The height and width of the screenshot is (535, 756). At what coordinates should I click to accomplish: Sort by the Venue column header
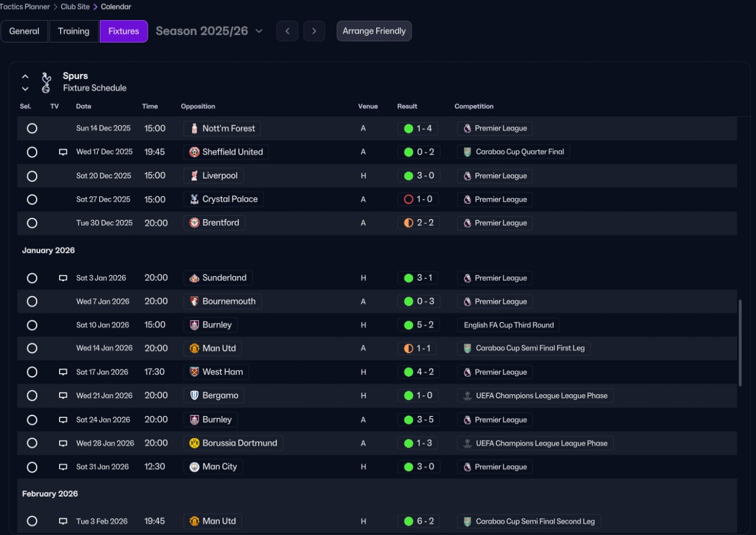368,106
